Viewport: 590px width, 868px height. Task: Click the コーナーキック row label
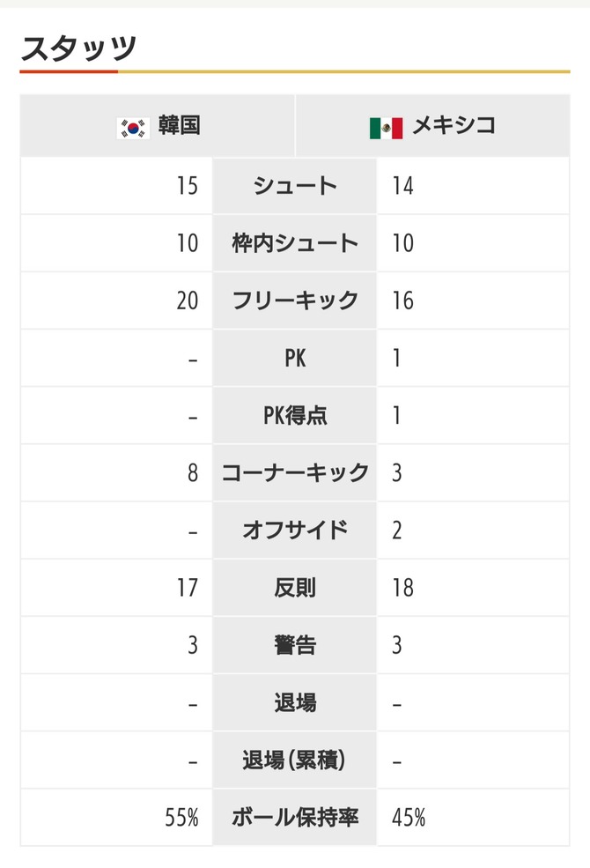295,472
